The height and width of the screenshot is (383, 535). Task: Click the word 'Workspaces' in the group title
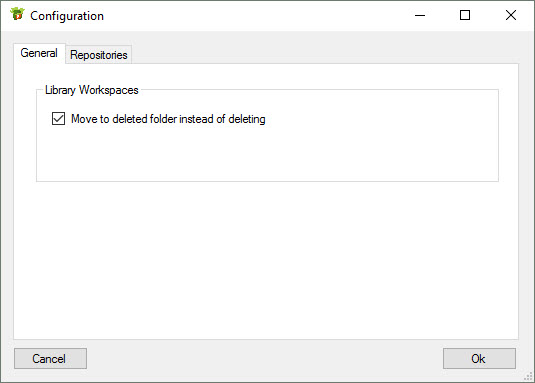(109, 90)
